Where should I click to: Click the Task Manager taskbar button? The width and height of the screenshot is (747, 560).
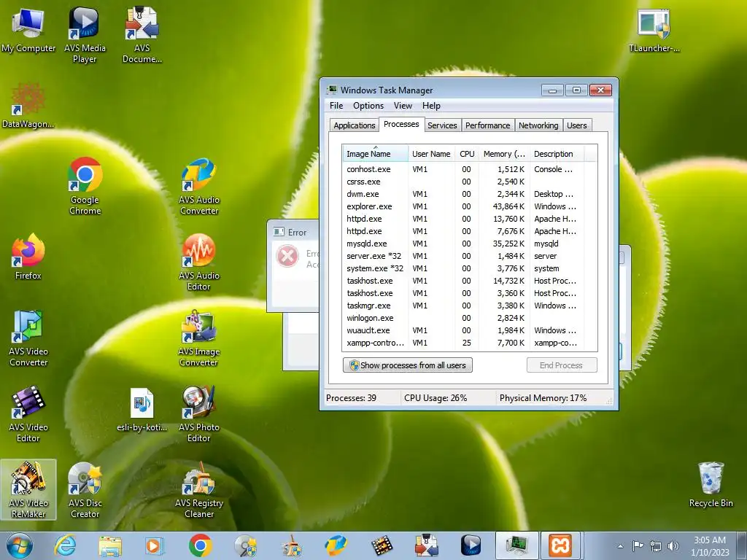[x=517, y=545]
